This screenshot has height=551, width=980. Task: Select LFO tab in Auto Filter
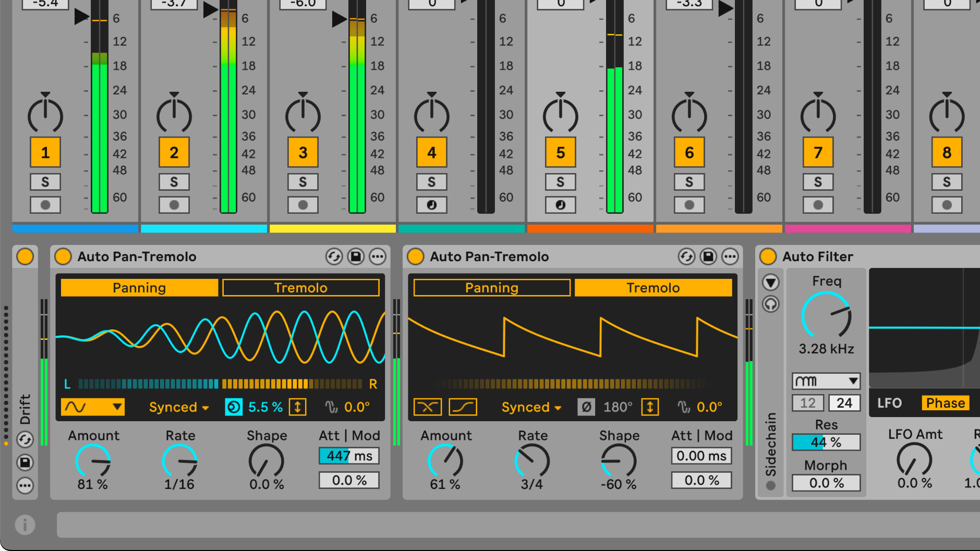click(889, 403)
